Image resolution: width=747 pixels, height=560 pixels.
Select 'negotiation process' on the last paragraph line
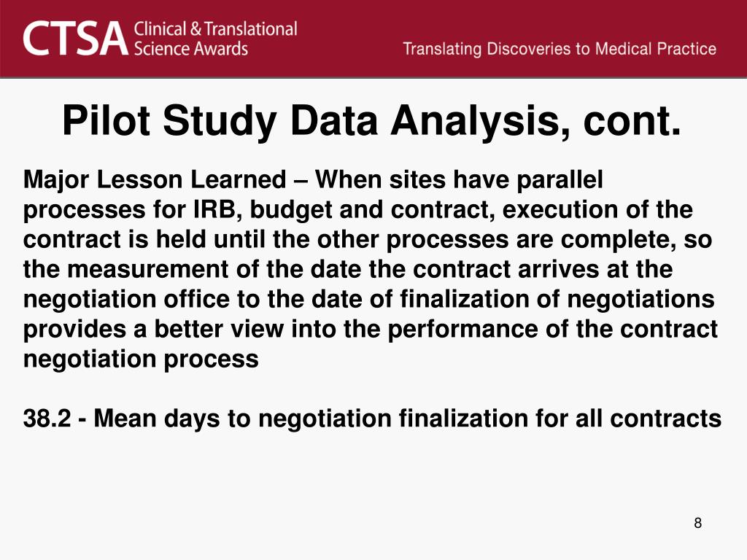click(141, 359)
